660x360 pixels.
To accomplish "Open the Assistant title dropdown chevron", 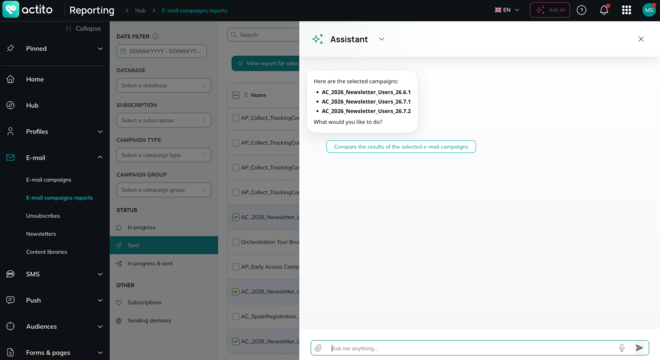I will (381, 39).
